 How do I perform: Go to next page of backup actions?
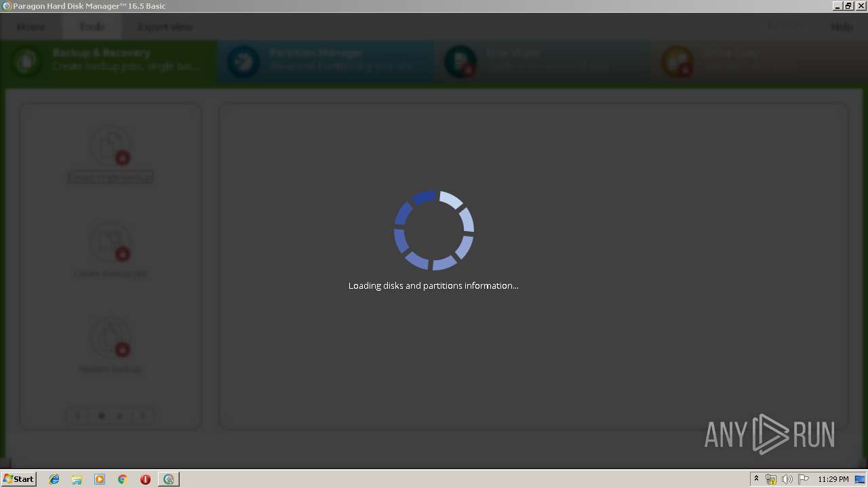(x=142, y=415)
